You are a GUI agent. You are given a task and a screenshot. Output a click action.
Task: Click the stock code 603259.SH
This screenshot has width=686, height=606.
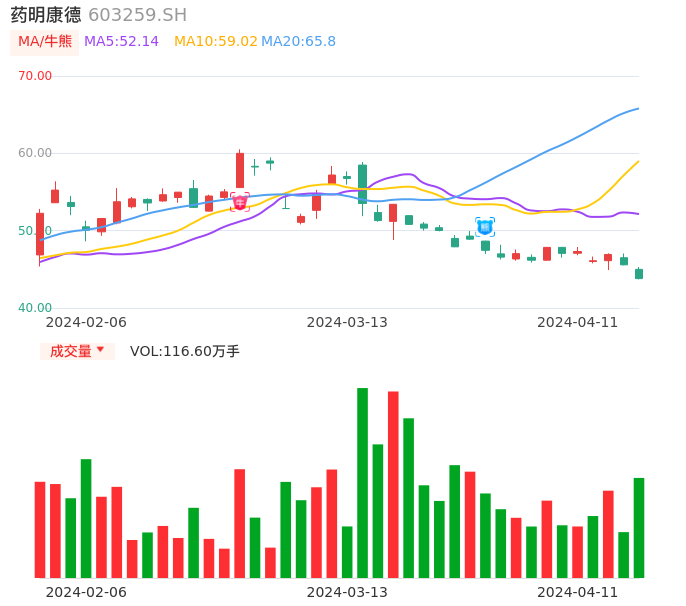click(137, 15)
